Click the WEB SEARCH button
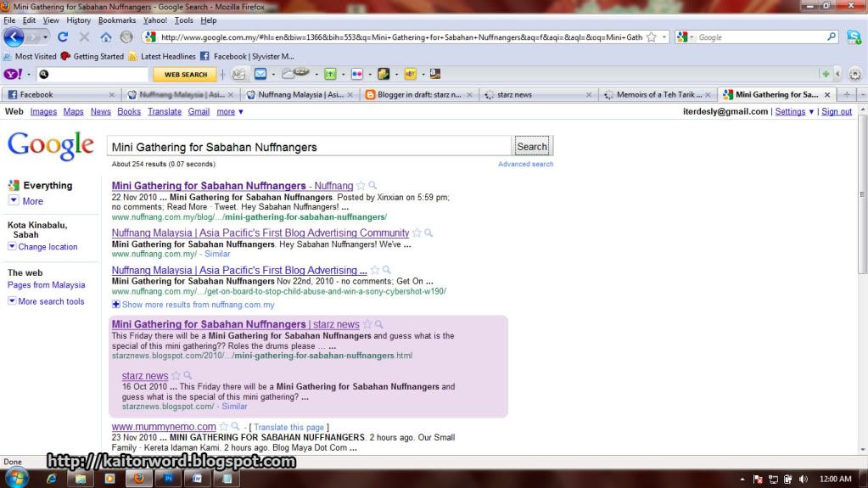The height and width of the screenshot is (488, 868). coord(186,74)
